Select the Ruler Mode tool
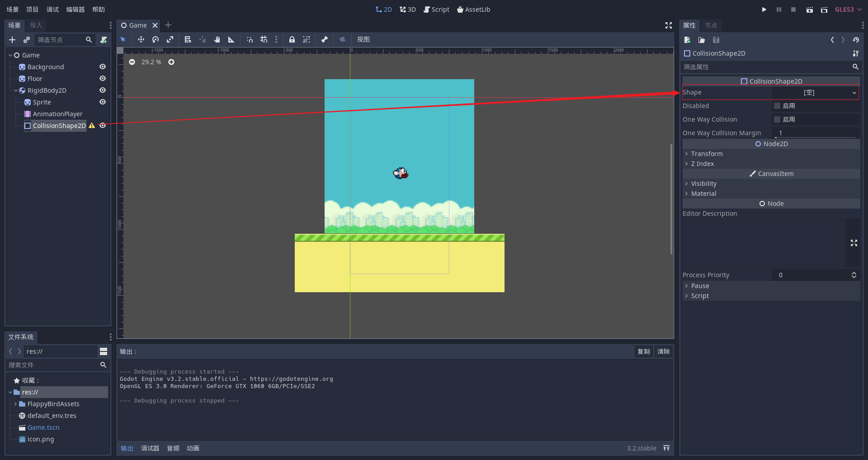 pyautogui.click(x=231, y=39)
